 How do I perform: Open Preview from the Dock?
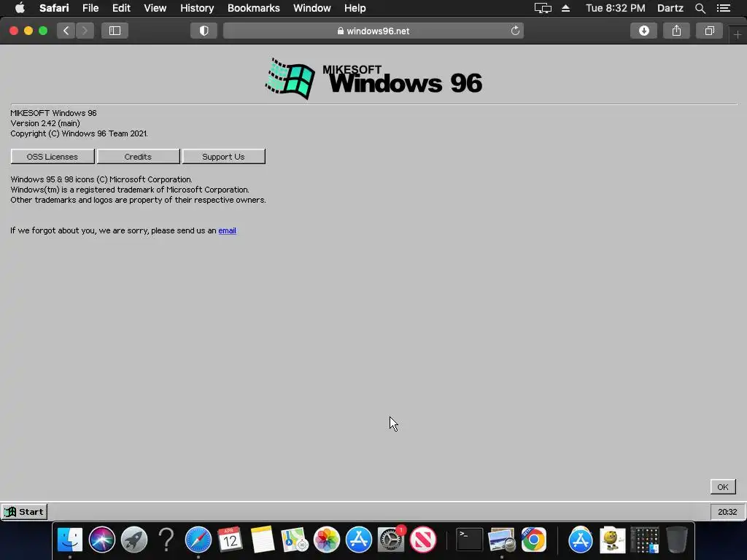[502, 540]
